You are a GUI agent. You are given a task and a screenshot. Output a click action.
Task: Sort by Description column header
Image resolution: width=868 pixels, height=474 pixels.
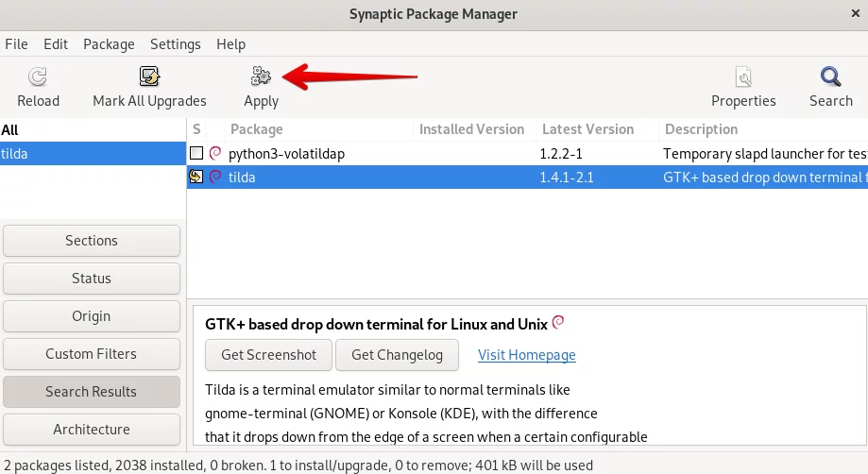click(x=763, y=129)
